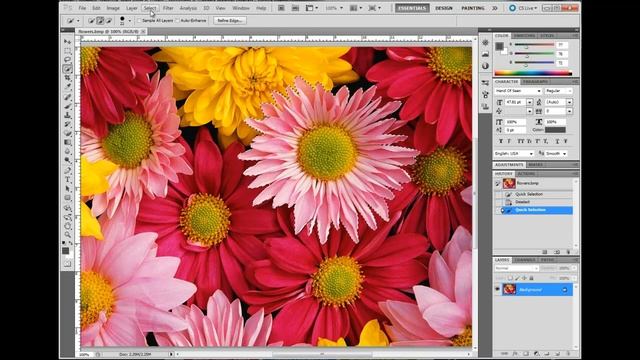Select the Gradient tool
The height and width of the screenshot is (360, 640).
click(67, 142)
